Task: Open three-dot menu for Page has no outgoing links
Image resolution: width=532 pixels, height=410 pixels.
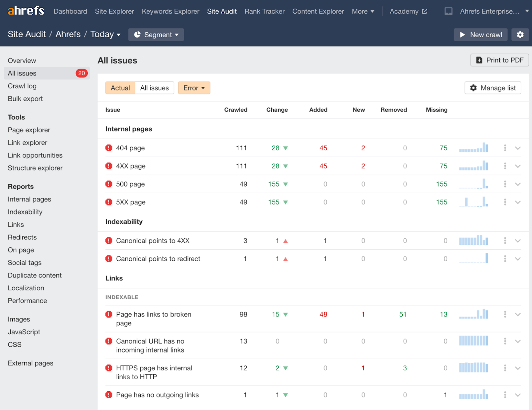Action: click(x=505, y=395)
